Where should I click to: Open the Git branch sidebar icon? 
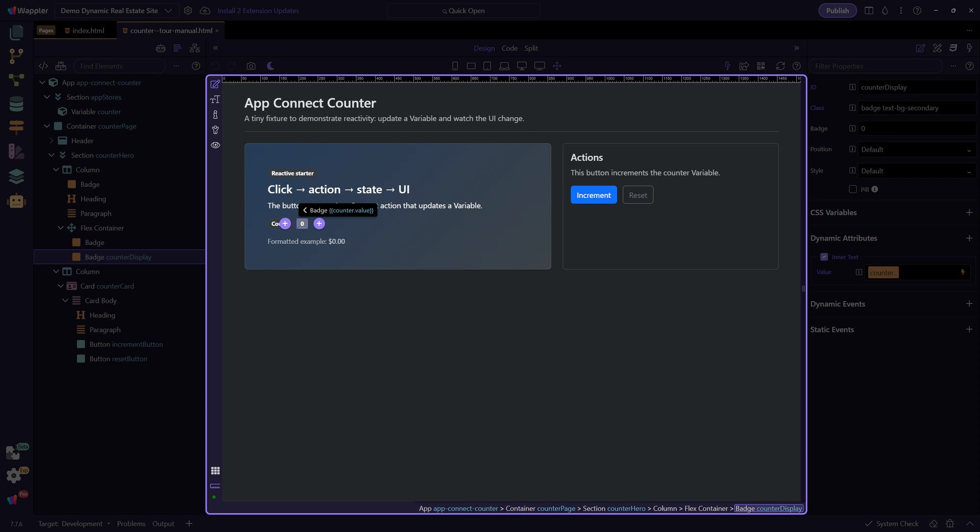(16, 56)
